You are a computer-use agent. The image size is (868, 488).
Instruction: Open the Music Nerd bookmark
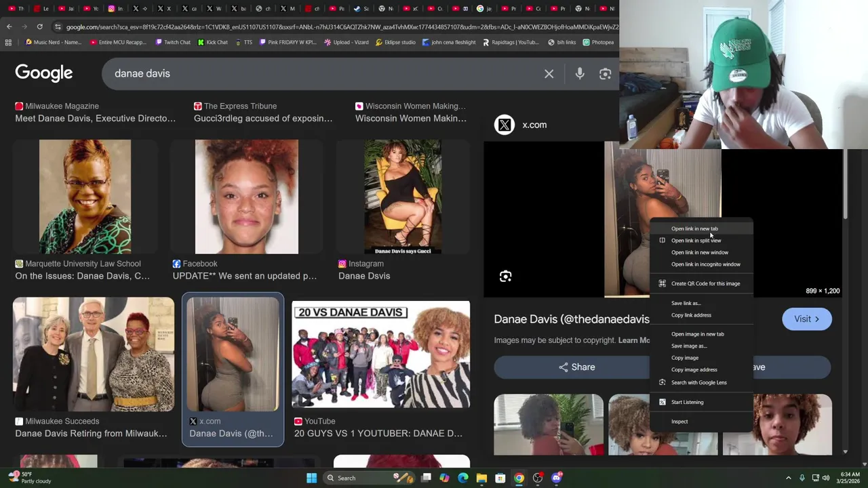[x=53, y=42]
